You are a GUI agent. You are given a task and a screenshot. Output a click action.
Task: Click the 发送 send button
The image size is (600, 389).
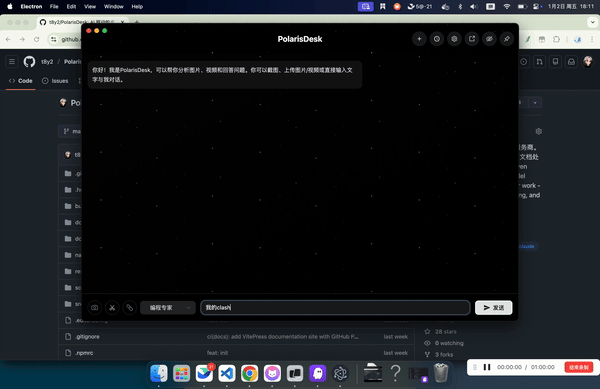pyautogui.click(x=494, y=308)
